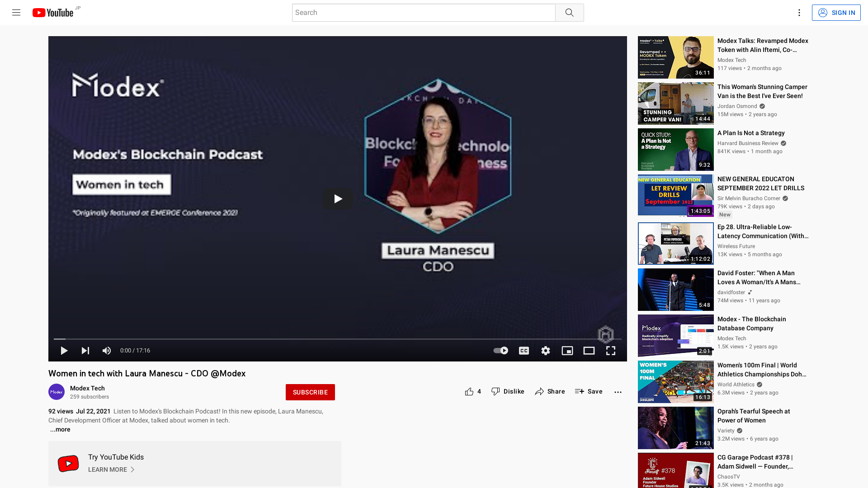Click LEARN MORE for YouTube Kids
868x488 pixels.
coord(111,470)
